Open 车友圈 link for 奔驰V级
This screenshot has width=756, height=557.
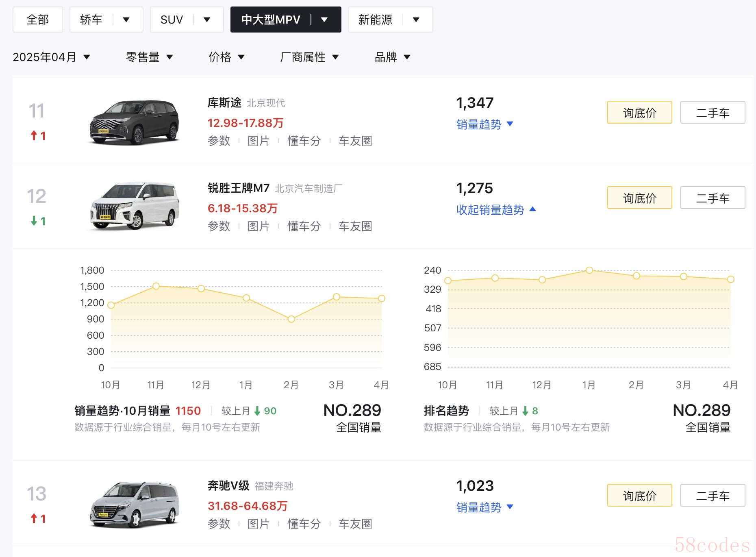pos(356,524)
